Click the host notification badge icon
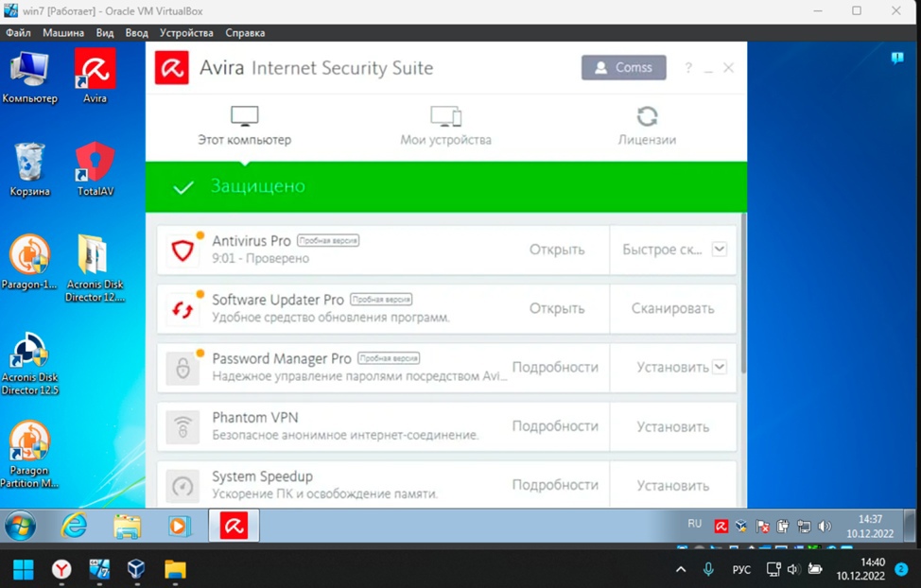The height and width of the screenshot is (588, 921). coord(901,568)
